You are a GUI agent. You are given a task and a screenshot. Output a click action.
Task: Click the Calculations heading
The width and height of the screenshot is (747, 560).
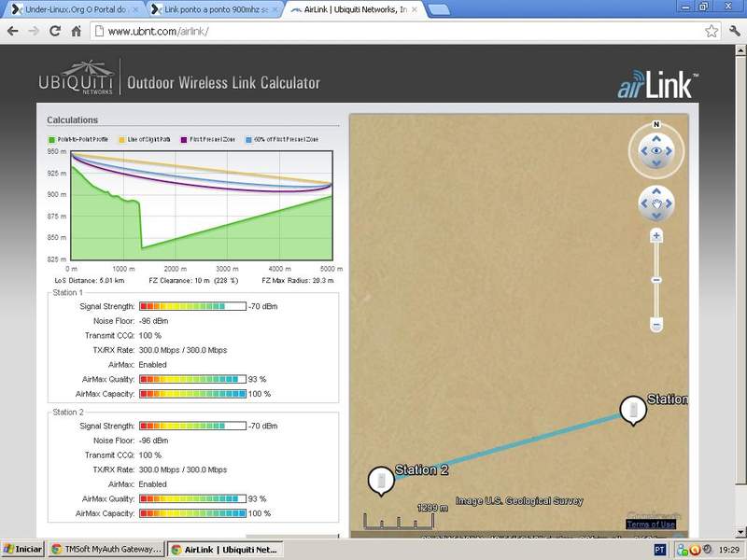[x=73, y=120]
